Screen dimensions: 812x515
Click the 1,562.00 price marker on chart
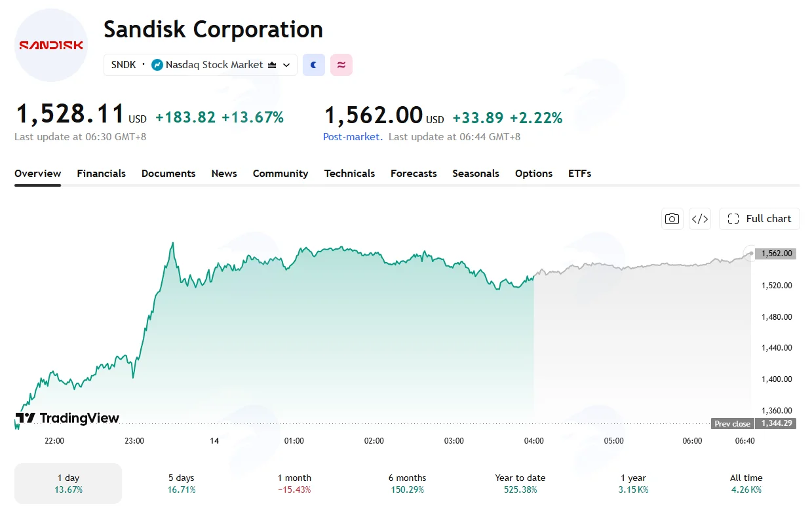point(776,254)
